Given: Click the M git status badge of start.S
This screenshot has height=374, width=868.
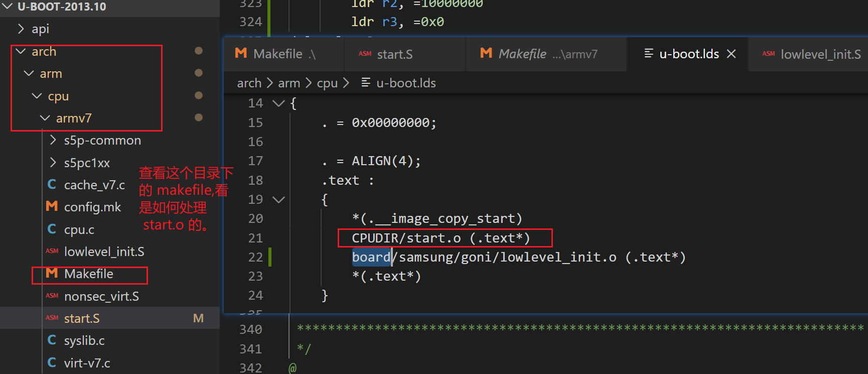Looking at the screenshot, I should pyautogui.click(x=199, y=318).
